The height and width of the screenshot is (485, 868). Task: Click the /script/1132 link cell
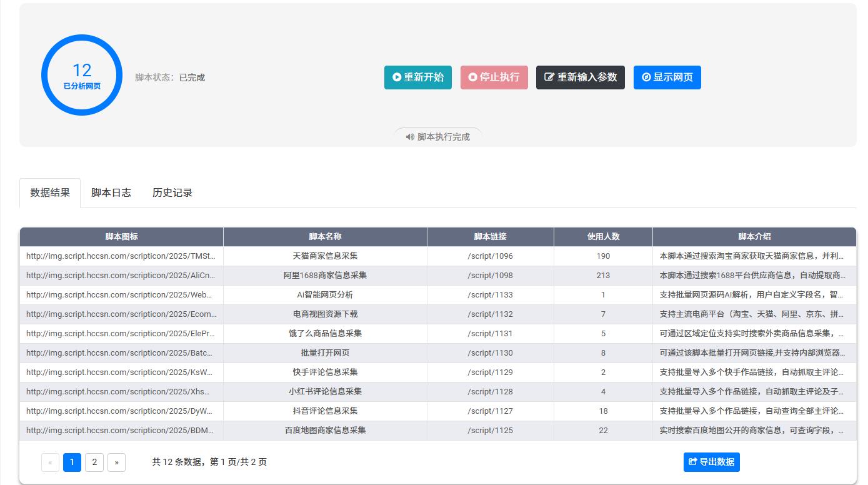(x=491, y=314)
